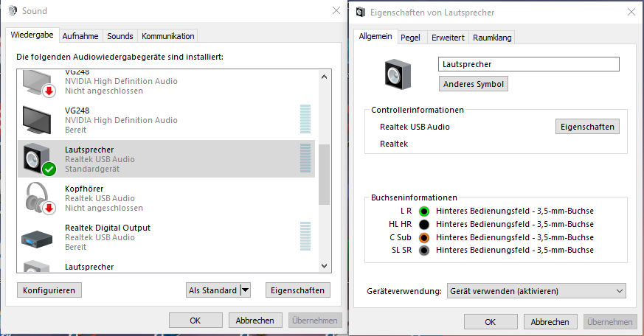Screen dimensions: 644x336
Task: Select the Kopfhörer device name text
Action: pos(84,189)
